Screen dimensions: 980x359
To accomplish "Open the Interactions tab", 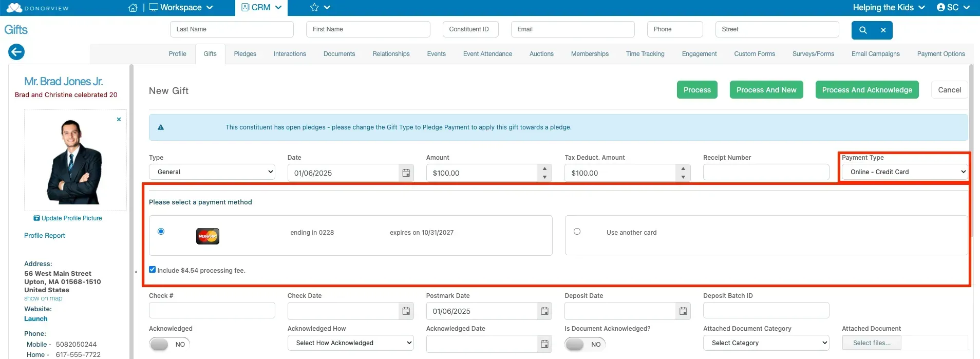I will pos(290,54).
